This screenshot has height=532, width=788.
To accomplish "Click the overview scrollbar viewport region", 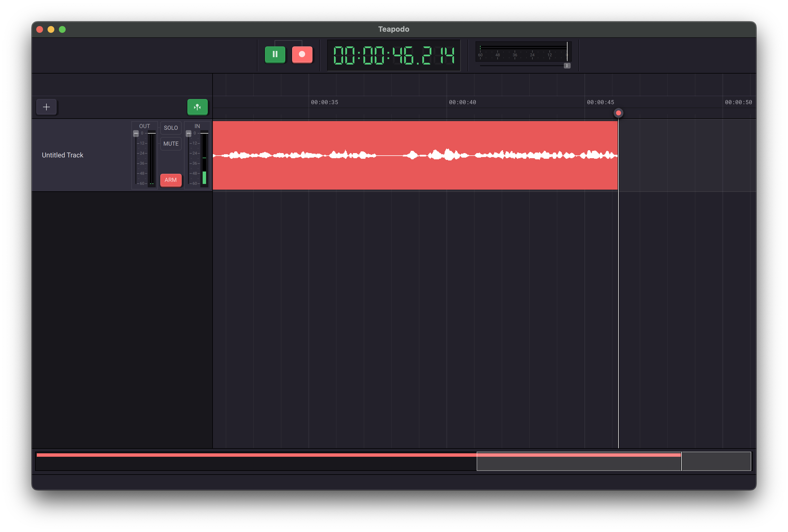I will click(x=613, y=461).
